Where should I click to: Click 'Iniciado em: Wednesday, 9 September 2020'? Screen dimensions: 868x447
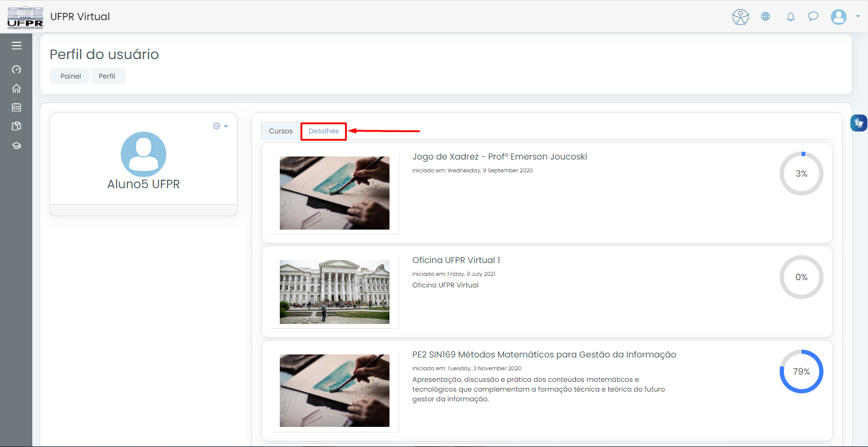tap(472, 171)
